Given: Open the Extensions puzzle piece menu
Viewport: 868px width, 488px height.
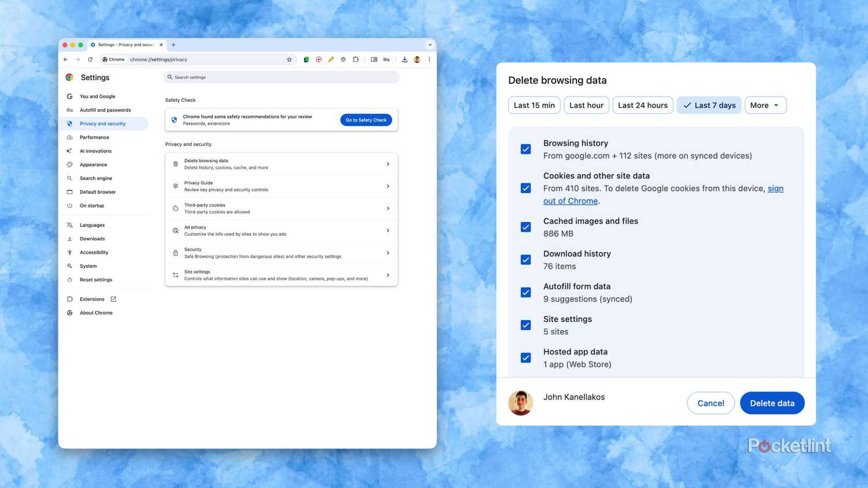Looking at the screenshot, I should coord(356,59).
